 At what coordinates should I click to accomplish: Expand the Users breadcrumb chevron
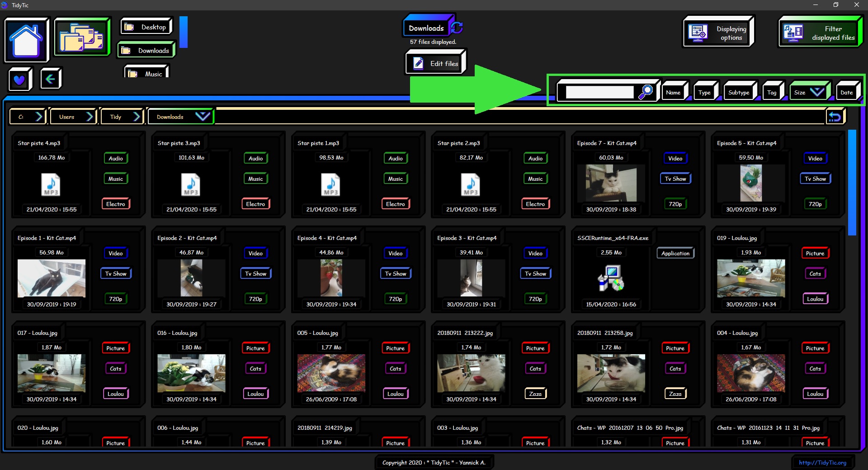[90, 117]
